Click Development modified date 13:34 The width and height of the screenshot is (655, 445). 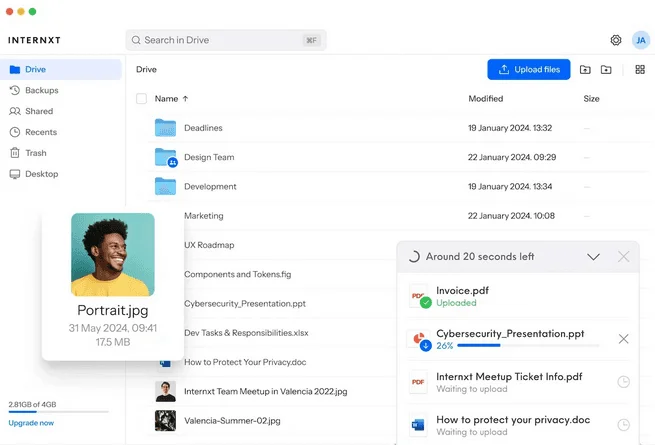tap(510, 186)
